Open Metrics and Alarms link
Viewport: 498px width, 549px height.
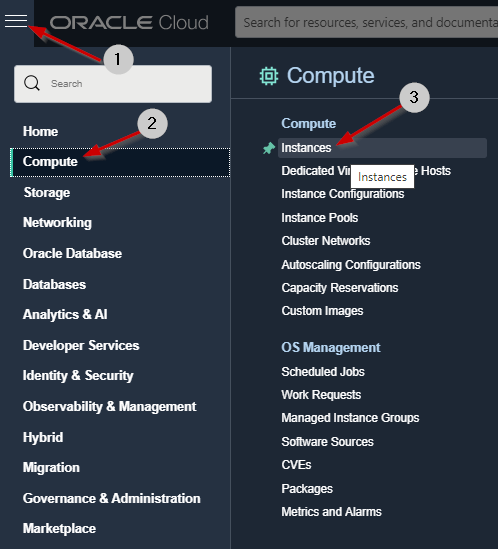[331, 512]
